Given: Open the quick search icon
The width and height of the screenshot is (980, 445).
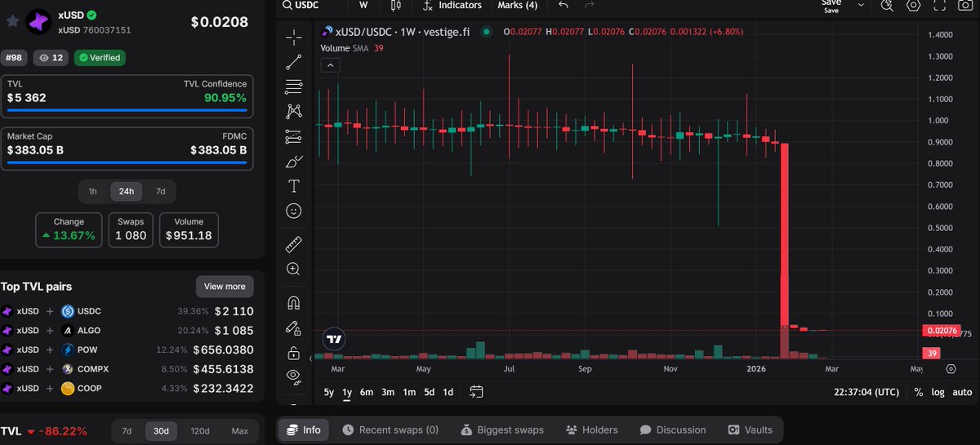Looking at the screenshot, I should (888, 5).
